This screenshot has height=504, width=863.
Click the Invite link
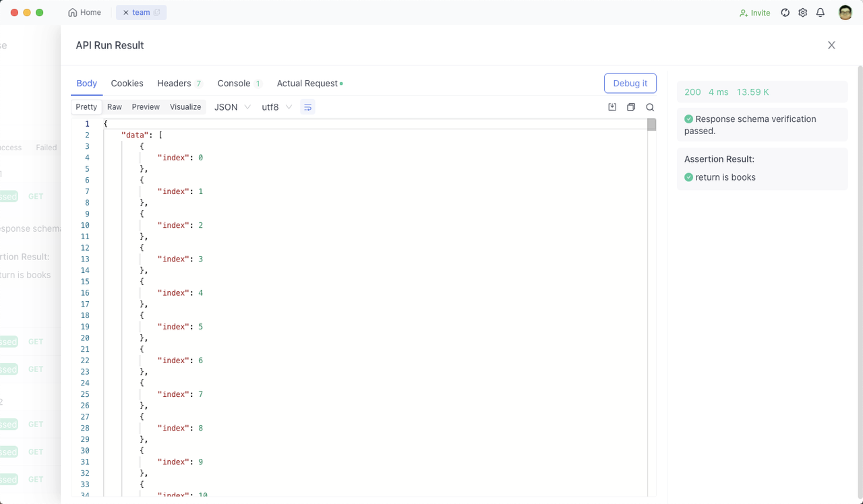755,13
